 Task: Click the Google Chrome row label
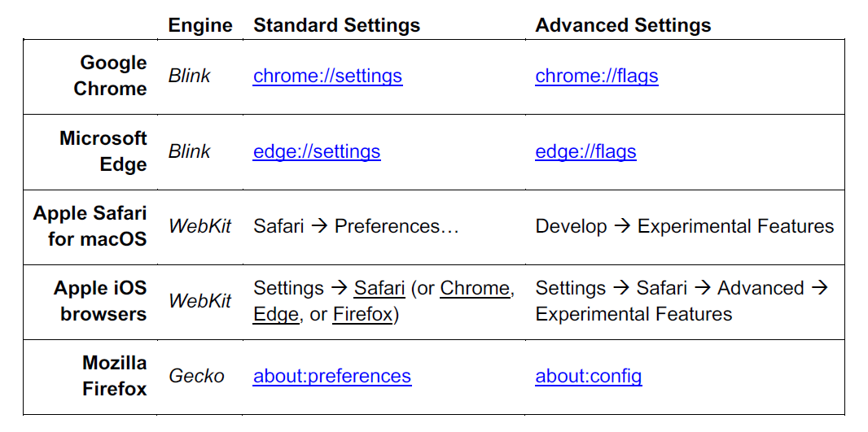coord(112,76)
